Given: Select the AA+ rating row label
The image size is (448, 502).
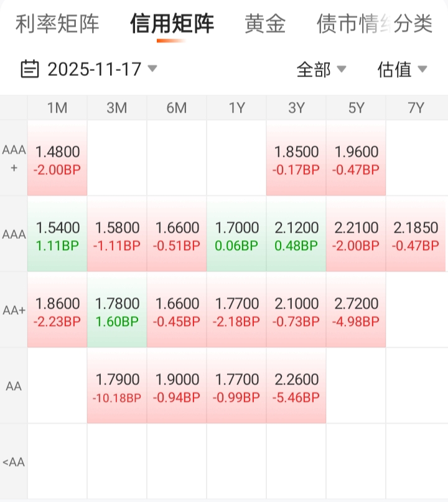Looking at the screenshot, I should point(14,310).
